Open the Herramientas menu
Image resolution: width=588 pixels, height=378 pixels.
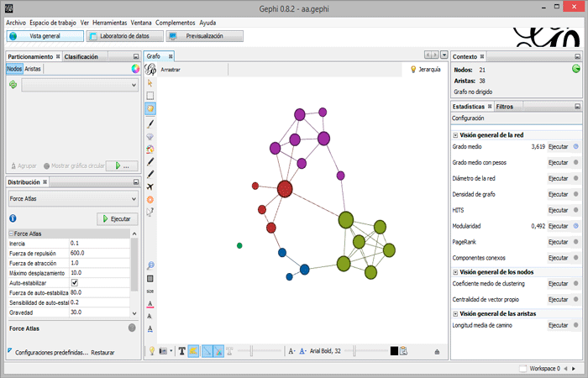[x=109, y=23]
